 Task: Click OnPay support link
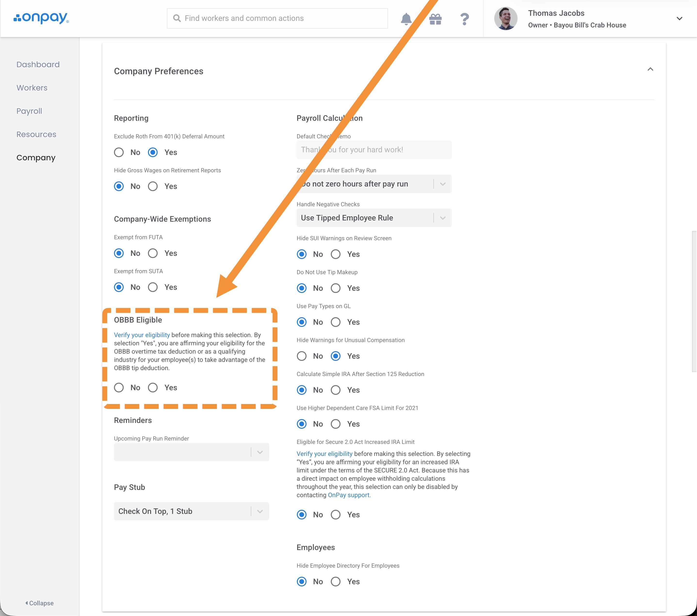(349, 495)
